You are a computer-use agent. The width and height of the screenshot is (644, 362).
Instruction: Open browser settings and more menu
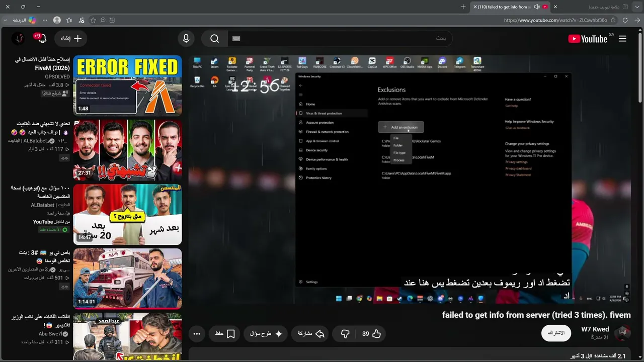tap(45, 20)
